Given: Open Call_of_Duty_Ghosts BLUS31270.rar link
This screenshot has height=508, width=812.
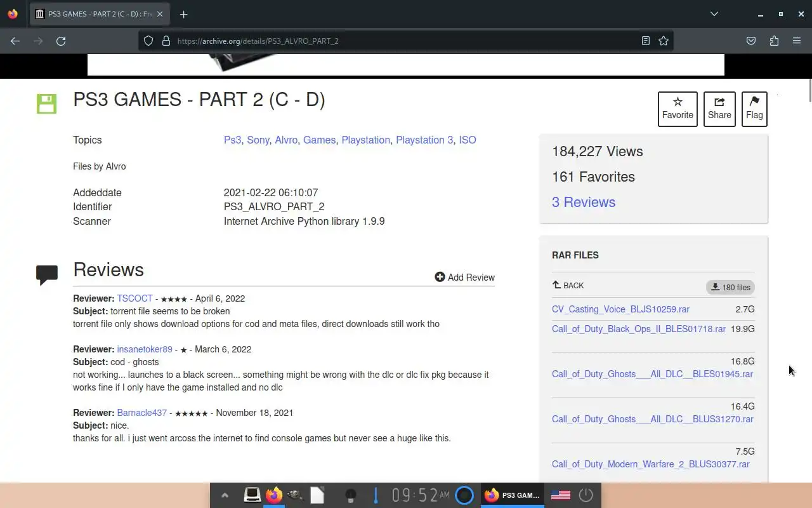Looking at the screenshot, I should pyautogui.click(x=652, y=419).
